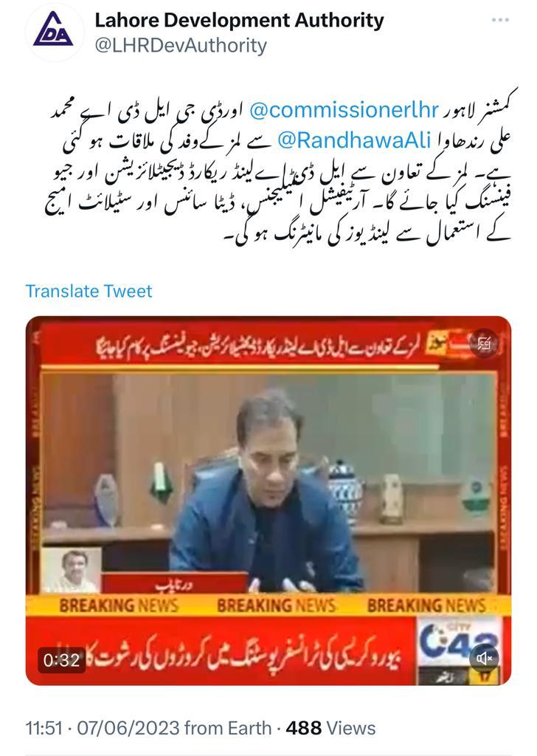Open the LDA profile avatar

pyautogui.click(x=54, y=32)
